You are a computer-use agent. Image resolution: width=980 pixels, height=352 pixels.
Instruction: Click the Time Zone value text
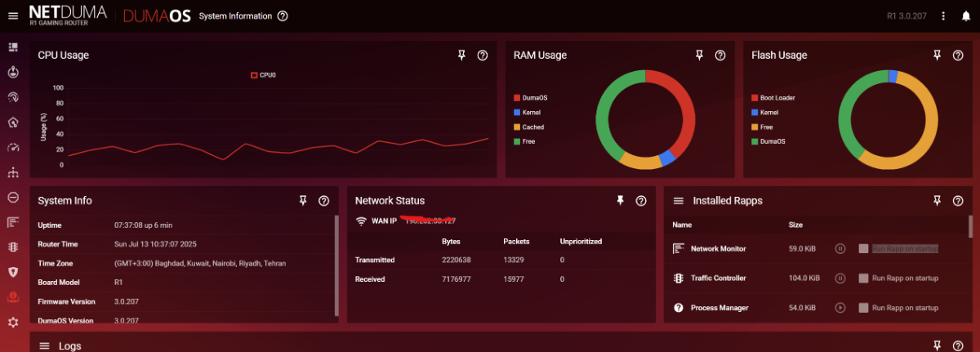pos(200,264)
